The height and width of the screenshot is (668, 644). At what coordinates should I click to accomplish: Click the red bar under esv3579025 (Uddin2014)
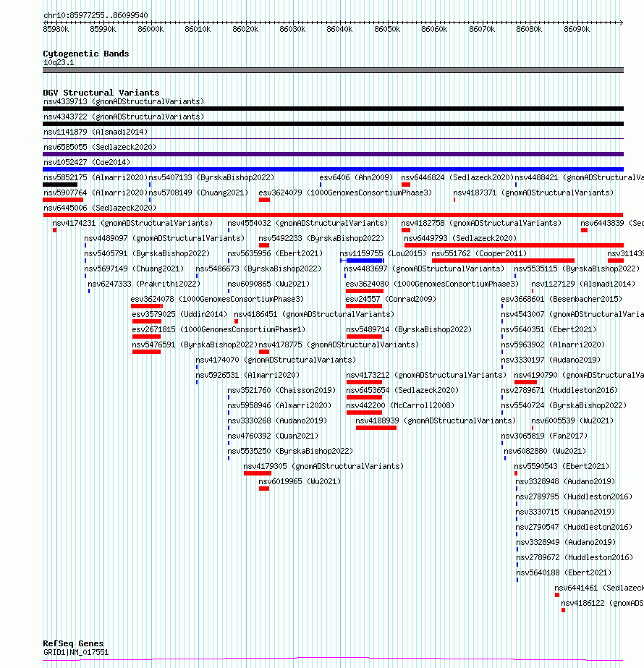tap(147, 321)
